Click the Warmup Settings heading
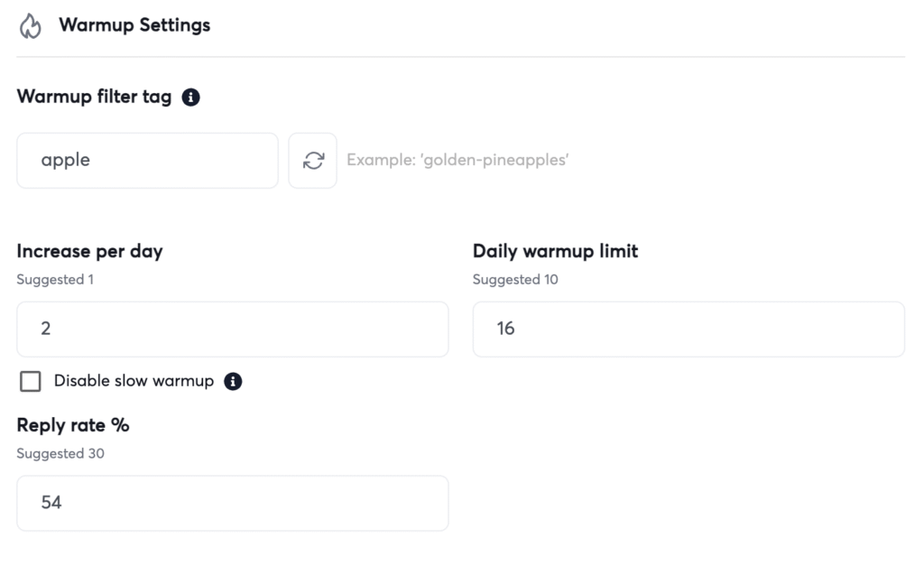Viewport: 924px width, 566px height. [134, 25]
